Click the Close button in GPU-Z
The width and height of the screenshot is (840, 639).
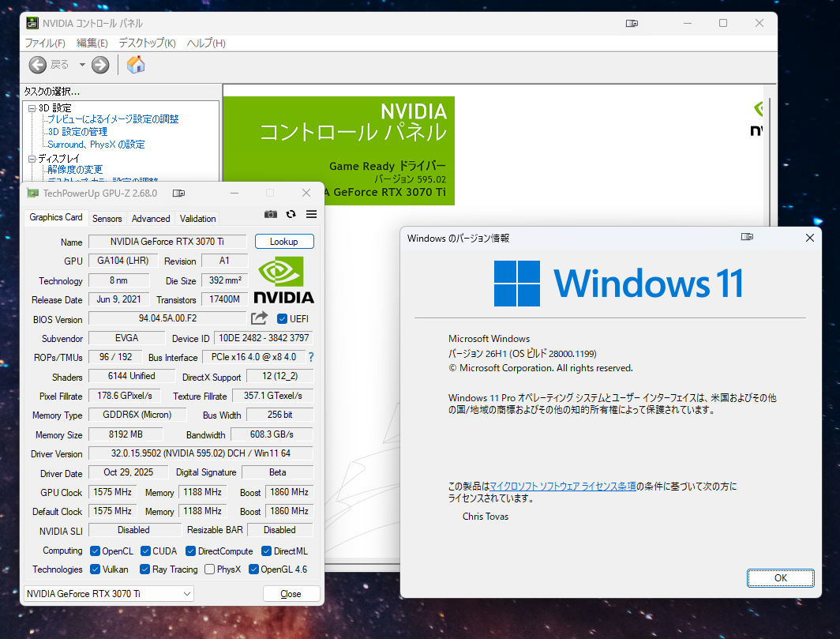(x=291, y=594)
